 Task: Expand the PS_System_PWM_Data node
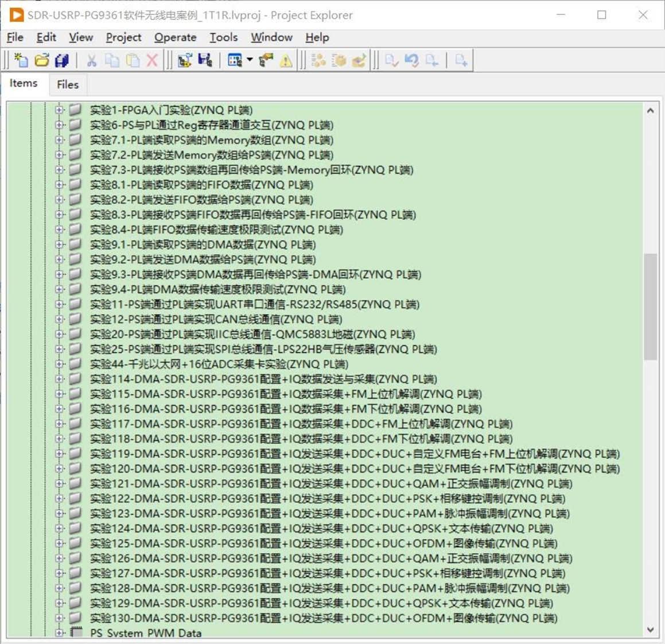59,633
